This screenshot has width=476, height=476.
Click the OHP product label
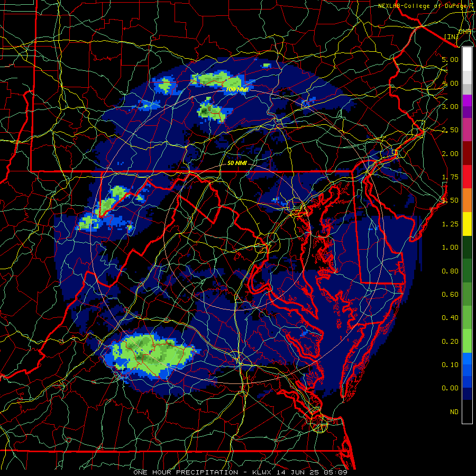coord(465,32)
